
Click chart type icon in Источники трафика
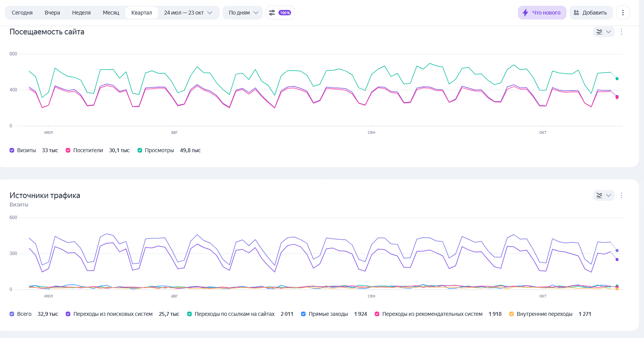click(x=599, y=195)
